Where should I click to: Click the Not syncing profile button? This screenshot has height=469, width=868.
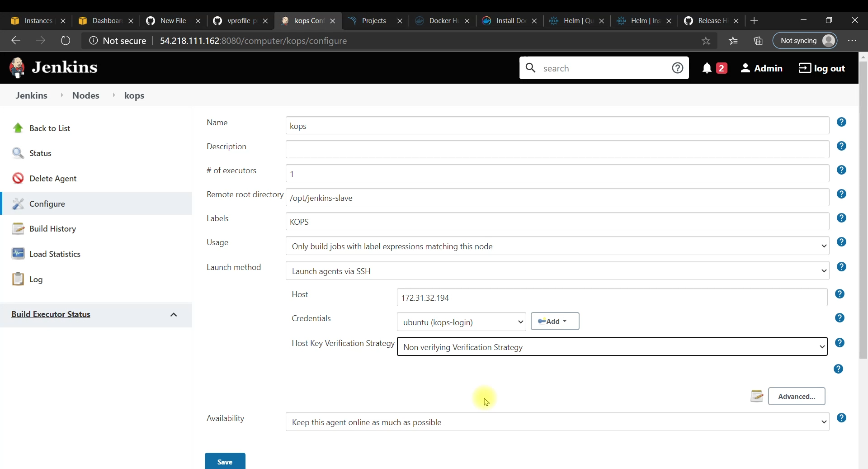click(x=805, y=41)
